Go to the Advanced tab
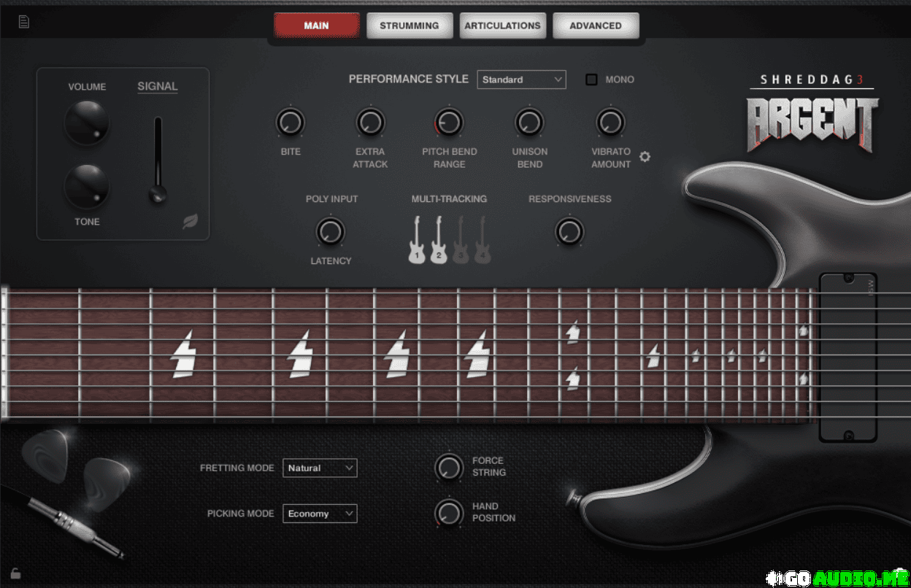 [x=596, y=26]
